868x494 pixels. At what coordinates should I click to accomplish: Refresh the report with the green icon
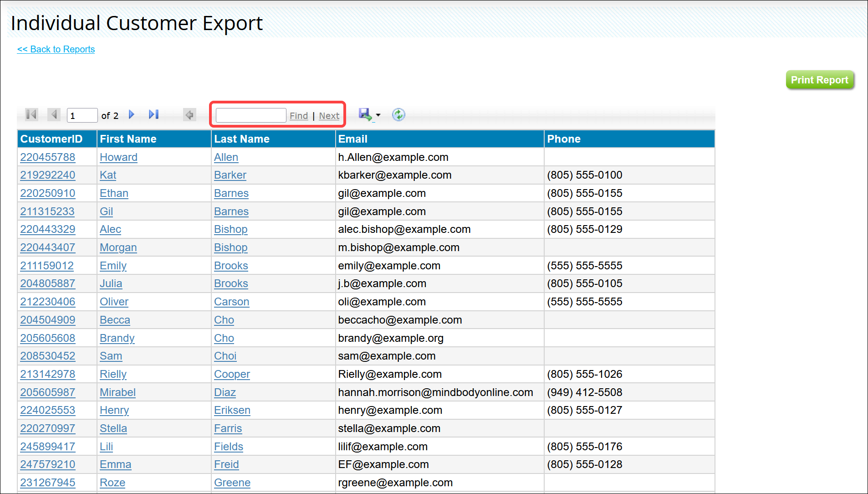coord(398,115)
